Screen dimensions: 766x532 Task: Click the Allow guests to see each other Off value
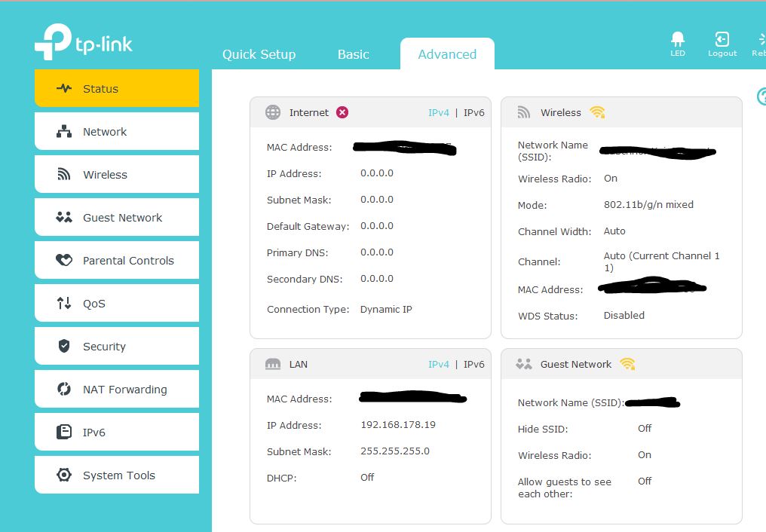click(x=645, y=482)
